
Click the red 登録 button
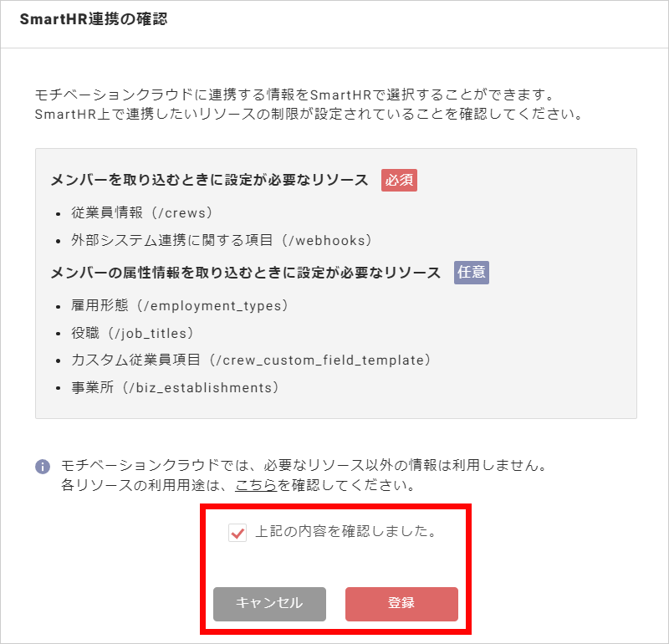(x=401, y=603)
